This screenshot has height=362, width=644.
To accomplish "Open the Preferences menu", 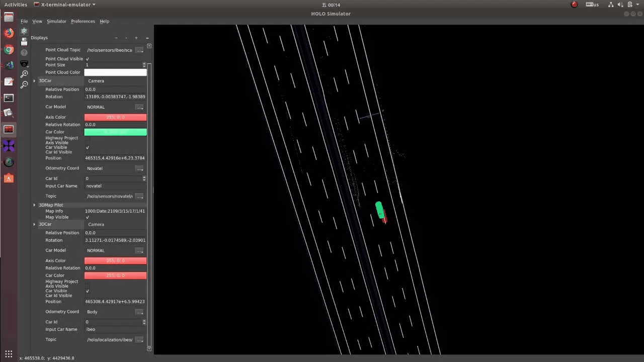I will point(83,21).
